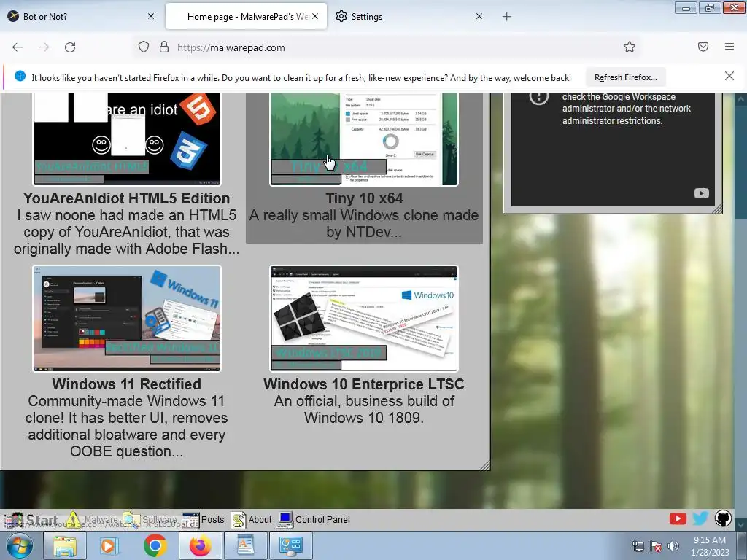Open the WordPad document taskbar icon
Viewport: 747px width, 560px height.
tap(245, 545)
